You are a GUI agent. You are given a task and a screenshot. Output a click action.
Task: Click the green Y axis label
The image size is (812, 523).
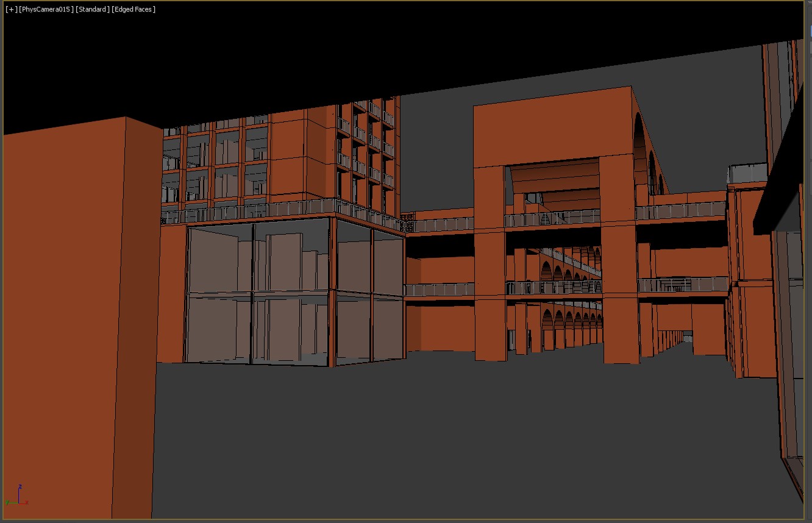click(7, 502)
